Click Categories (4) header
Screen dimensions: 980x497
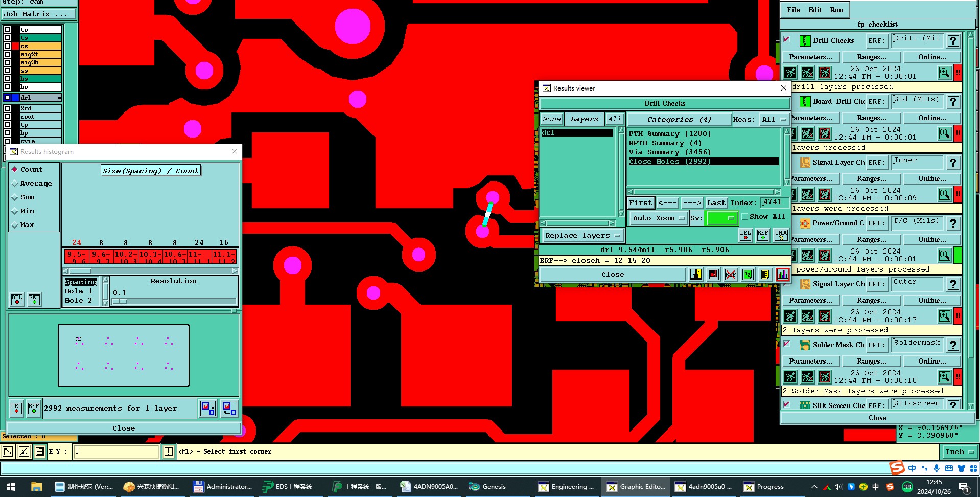(679, 120)
